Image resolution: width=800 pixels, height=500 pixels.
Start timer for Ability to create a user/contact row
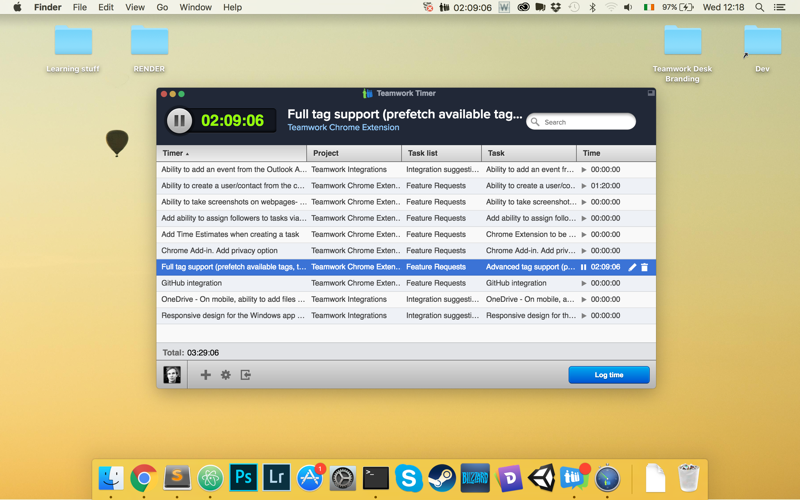point(584,186)
